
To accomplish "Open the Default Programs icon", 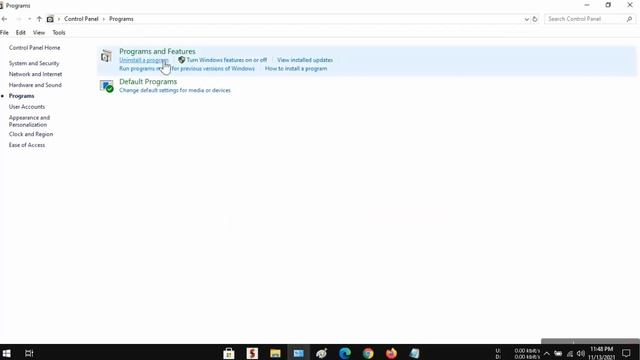I will tap(107, 86).
